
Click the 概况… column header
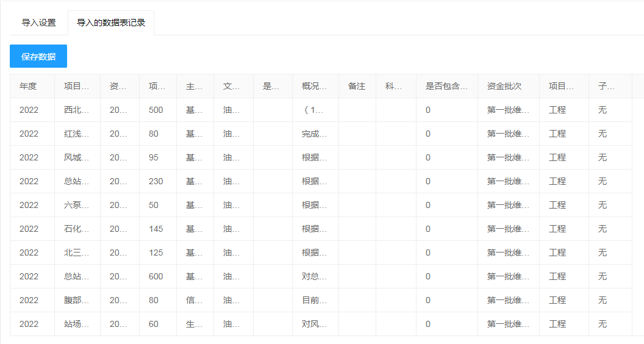[x=315, y=87]
